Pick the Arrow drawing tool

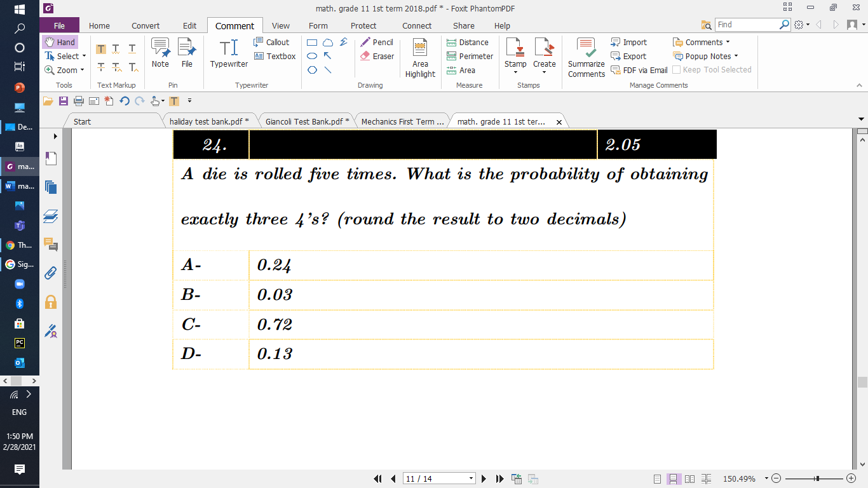point(328,56)
